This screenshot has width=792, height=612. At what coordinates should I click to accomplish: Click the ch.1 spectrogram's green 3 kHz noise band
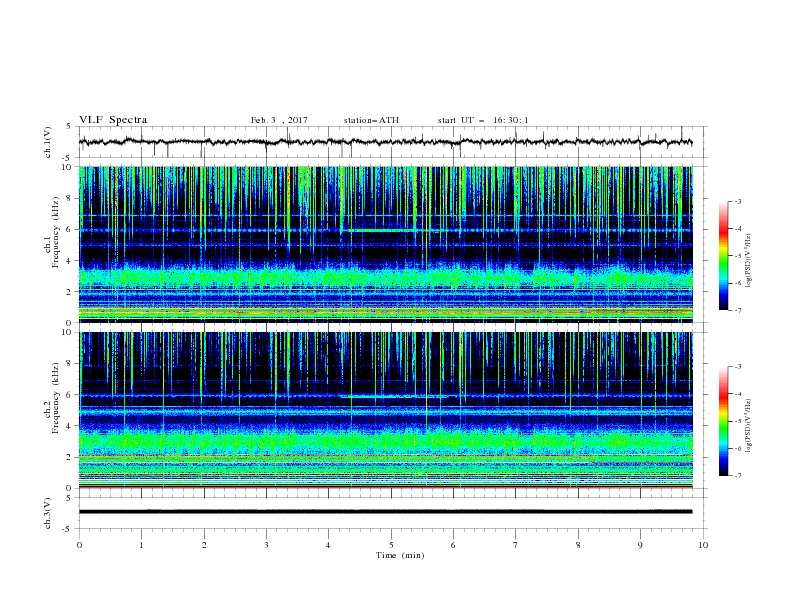[x=385, y=278]
